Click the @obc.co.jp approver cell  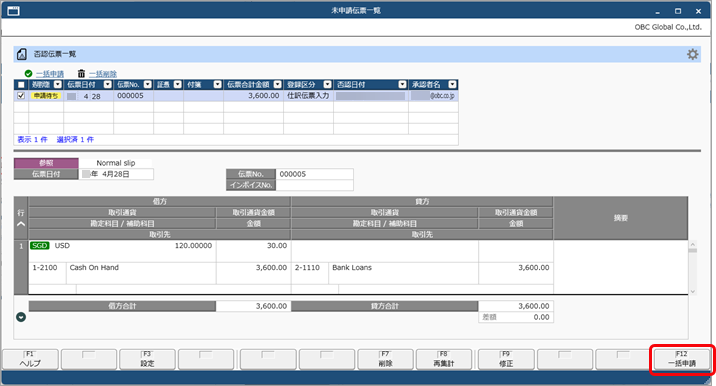433,96
